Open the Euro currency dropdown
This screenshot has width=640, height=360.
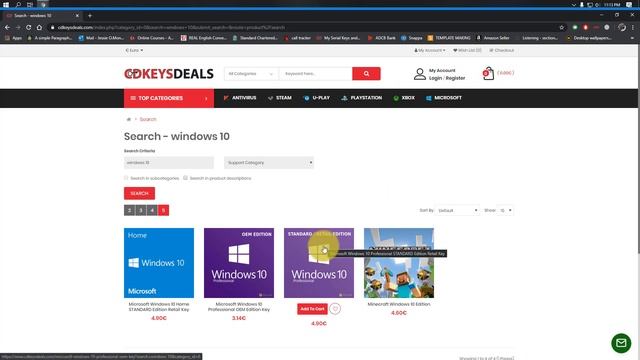click(134, 50)
